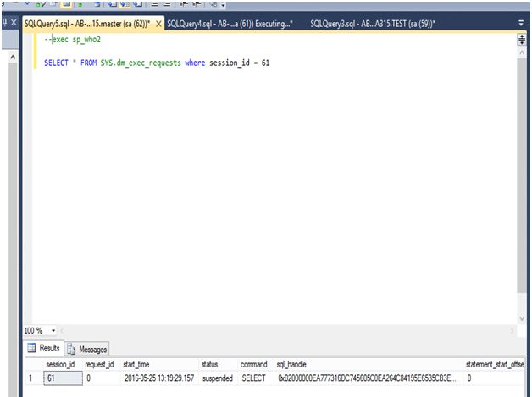This screenshot has width=532, height=397.
Task: Close the SQLQuery5.sql tab
Action: click(x=158, y=24)
